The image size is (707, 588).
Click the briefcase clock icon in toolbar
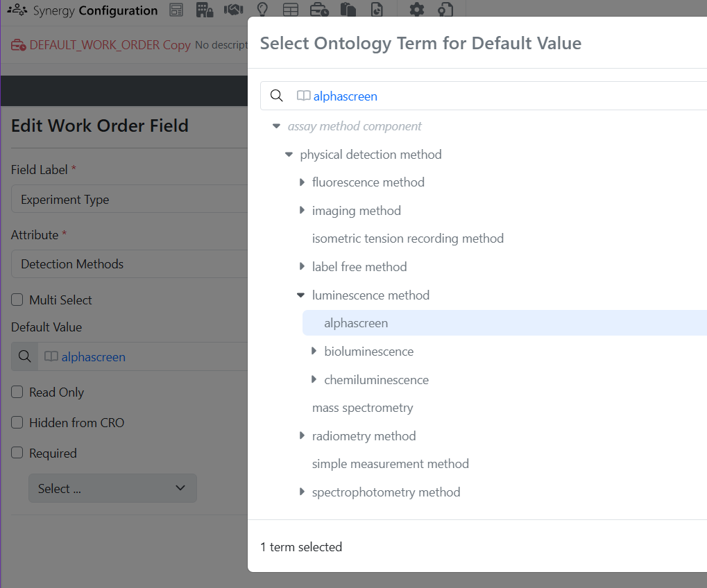pos(319,10)
